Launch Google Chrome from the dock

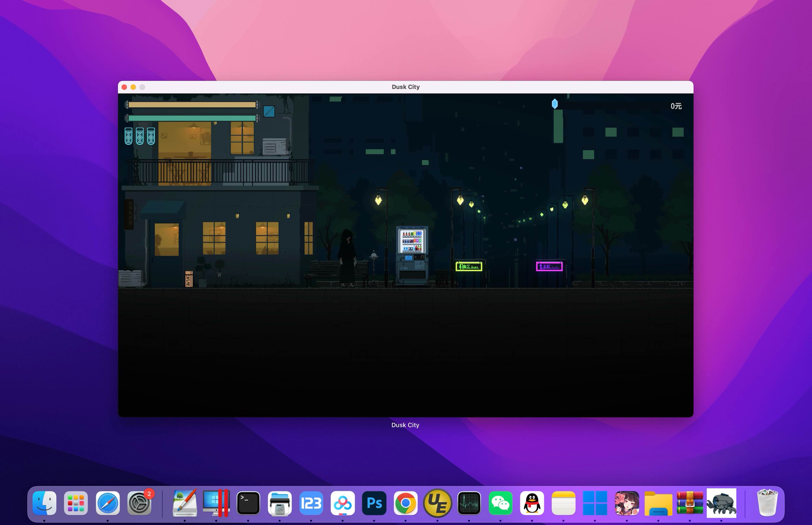point(405,503)
